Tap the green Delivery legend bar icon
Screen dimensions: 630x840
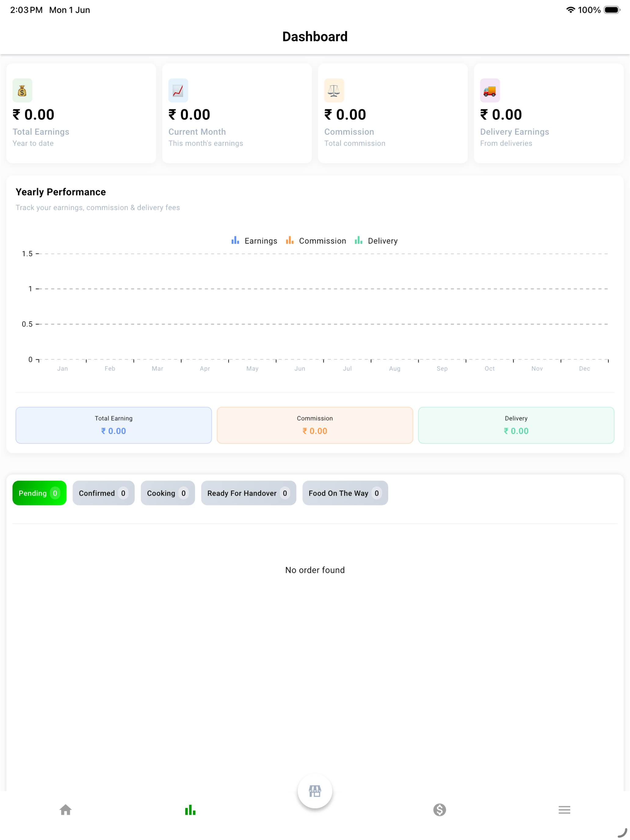click(358, 241)
